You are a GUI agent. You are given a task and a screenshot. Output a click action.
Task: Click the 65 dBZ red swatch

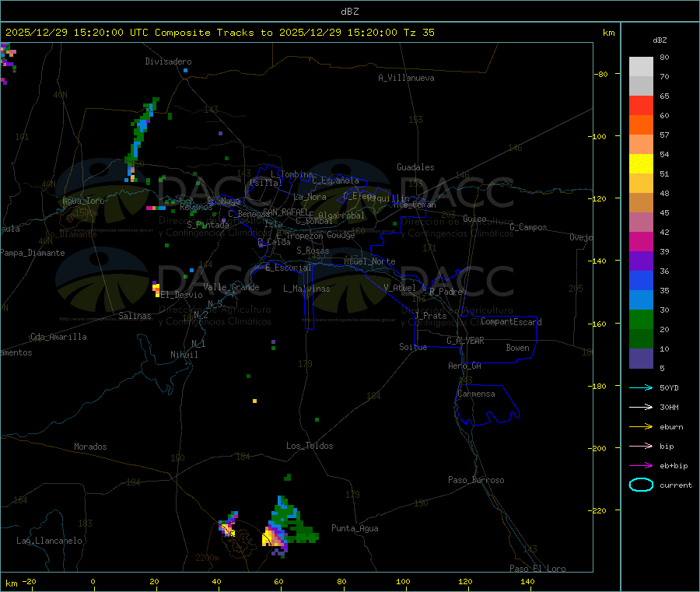tap(641, 105)
